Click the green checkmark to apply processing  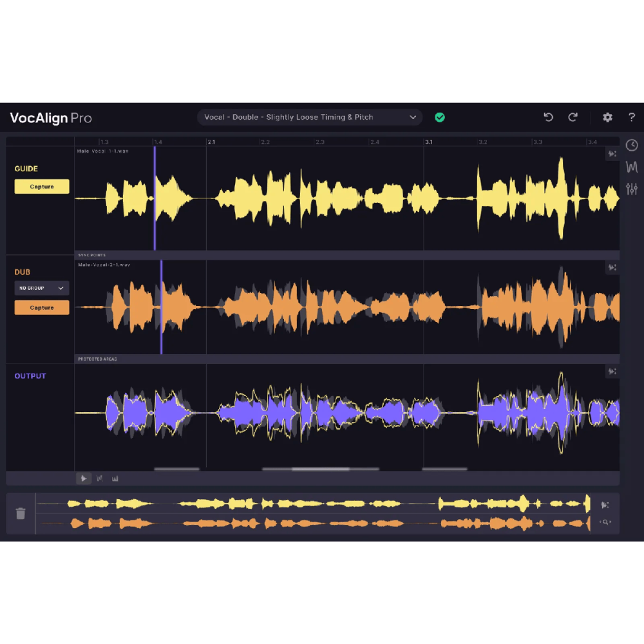[440, 117]
